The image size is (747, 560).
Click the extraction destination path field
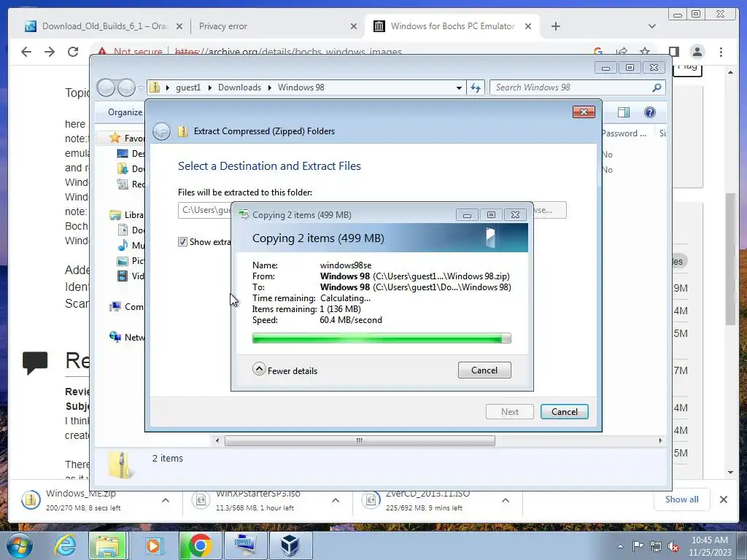205,210
